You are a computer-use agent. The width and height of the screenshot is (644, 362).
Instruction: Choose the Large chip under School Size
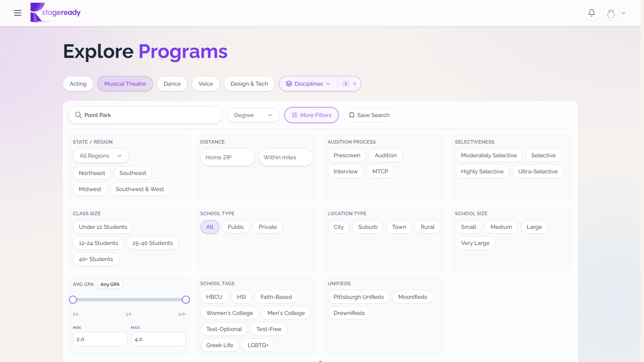tap(534, 227)
